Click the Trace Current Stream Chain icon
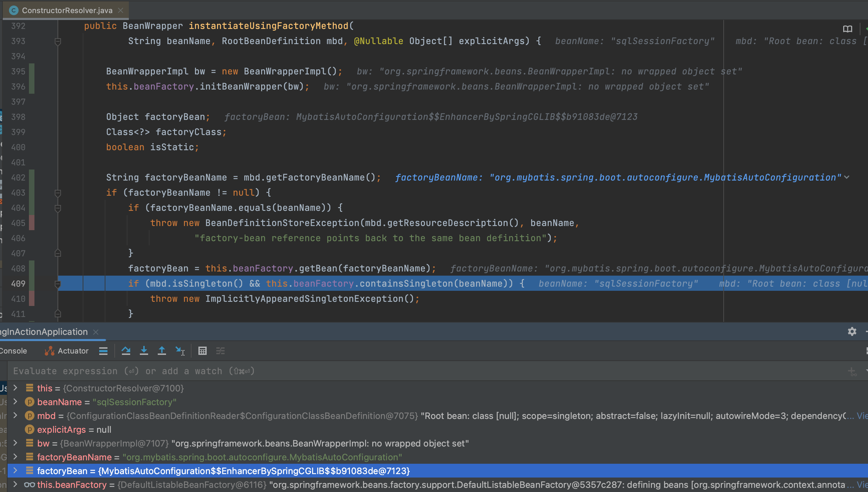 [x=220, y=351]
